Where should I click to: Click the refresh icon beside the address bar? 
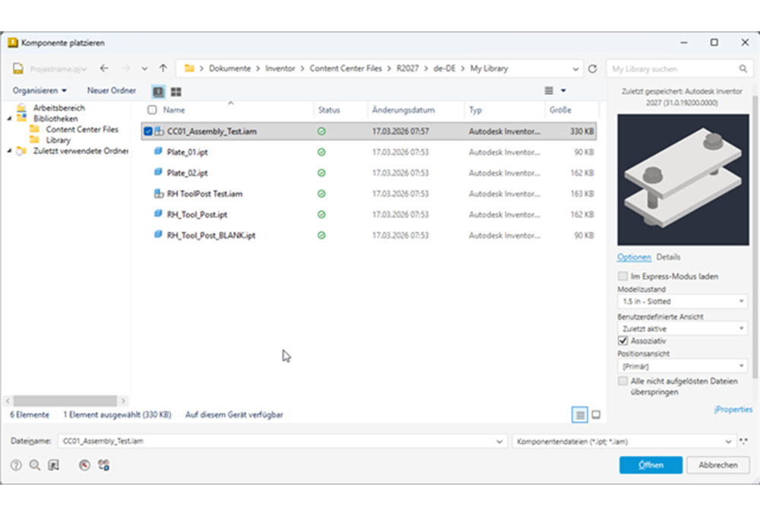coord(593,68)
